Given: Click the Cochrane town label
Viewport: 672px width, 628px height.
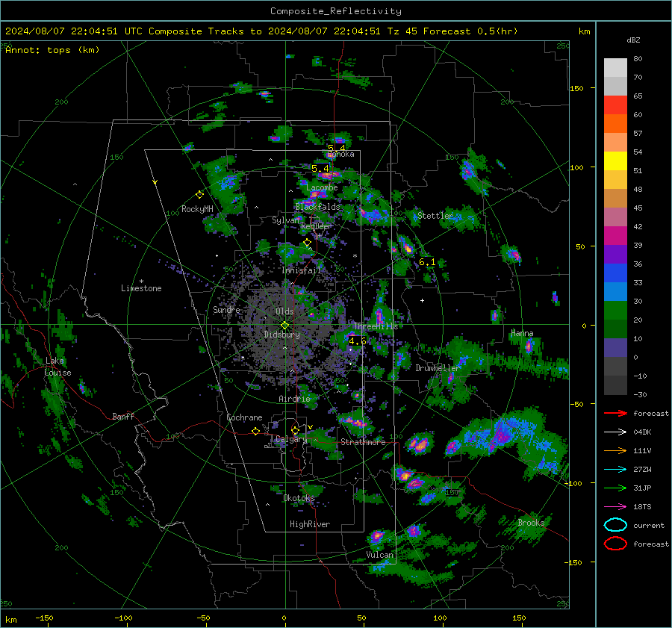Looking at the screenshot, I should coord(244,417).
